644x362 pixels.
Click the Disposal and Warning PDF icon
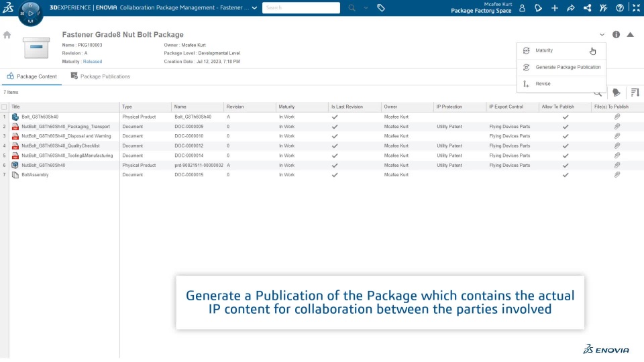point(15,136)
